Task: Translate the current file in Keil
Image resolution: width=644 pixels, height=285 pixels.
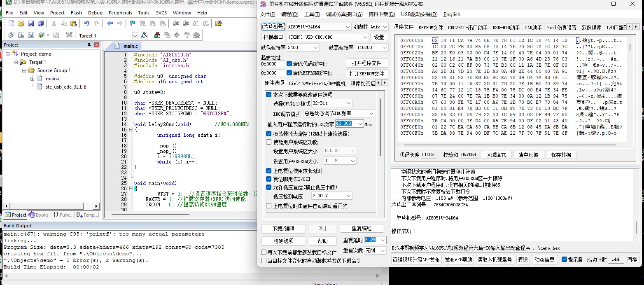Action: (x=11, y=35)
